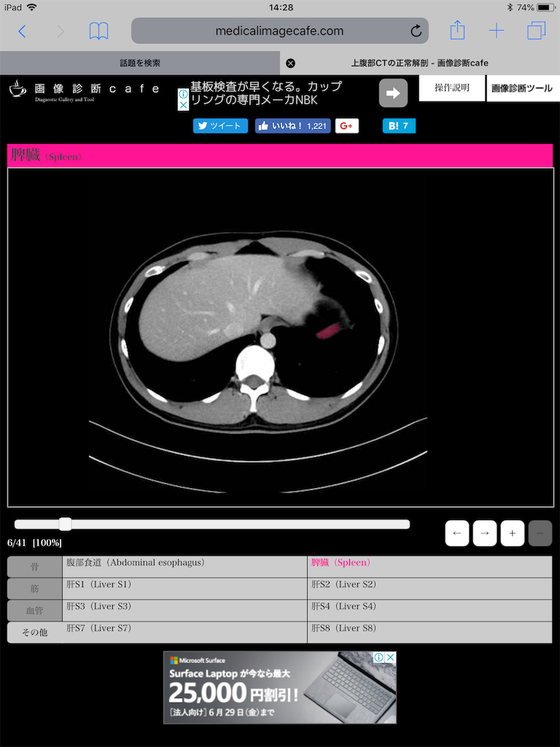Click the Hatena B! bookmark button

point(399,125)
